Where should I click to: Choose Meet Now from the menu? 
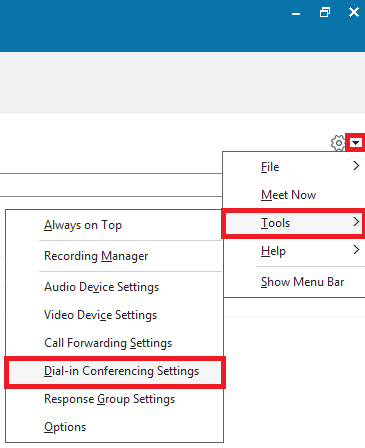[x=294, y=195]
